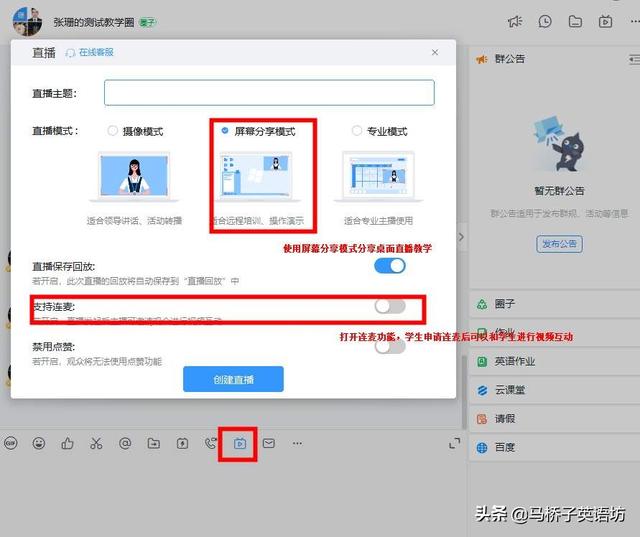Click the 直播主题 text input field

tap(269, 93)
